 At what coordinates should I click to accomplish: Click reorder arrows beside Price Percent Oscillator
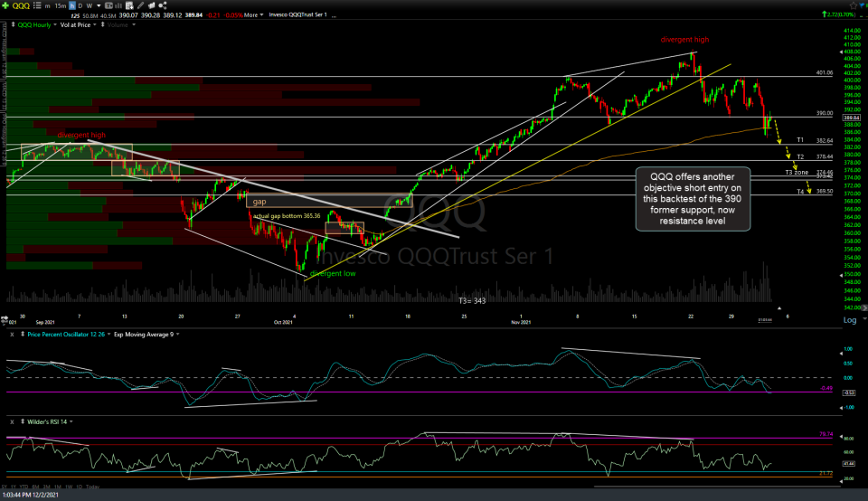tap(23, 335)
